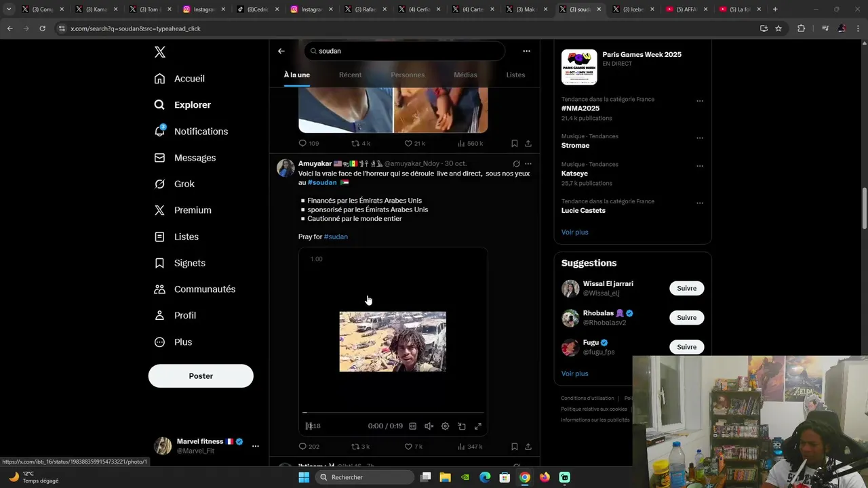Switch to the Récent tab

tap(350, 75)
